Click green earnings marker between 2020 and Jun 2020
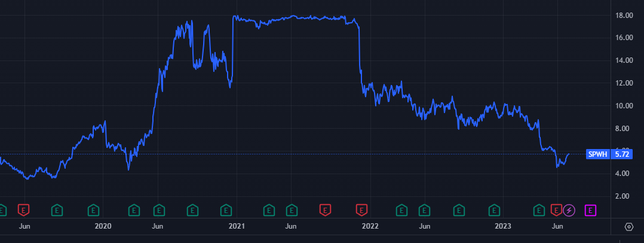This screenshot has height=243, width=644. [x=134, y=211]
